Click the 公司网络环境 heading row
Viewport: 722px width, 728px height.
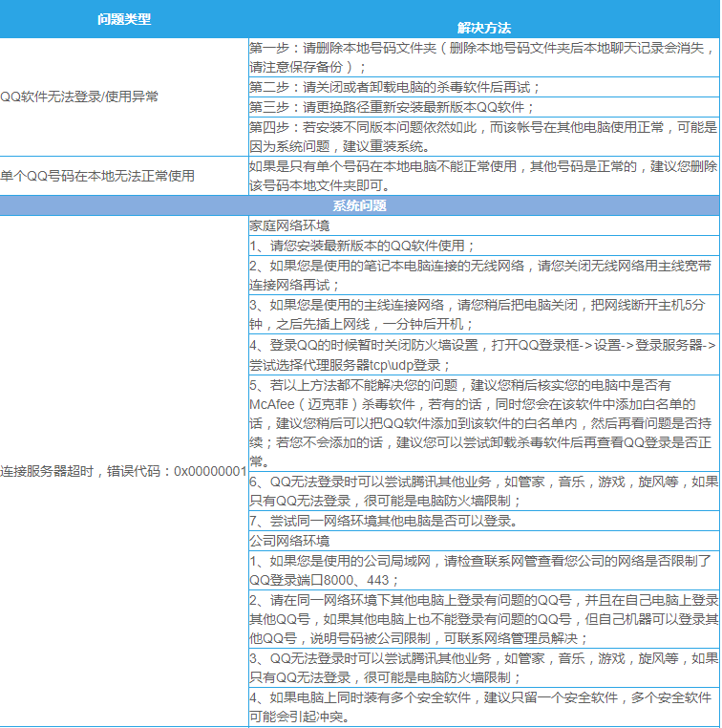click(x=484, y=541)
